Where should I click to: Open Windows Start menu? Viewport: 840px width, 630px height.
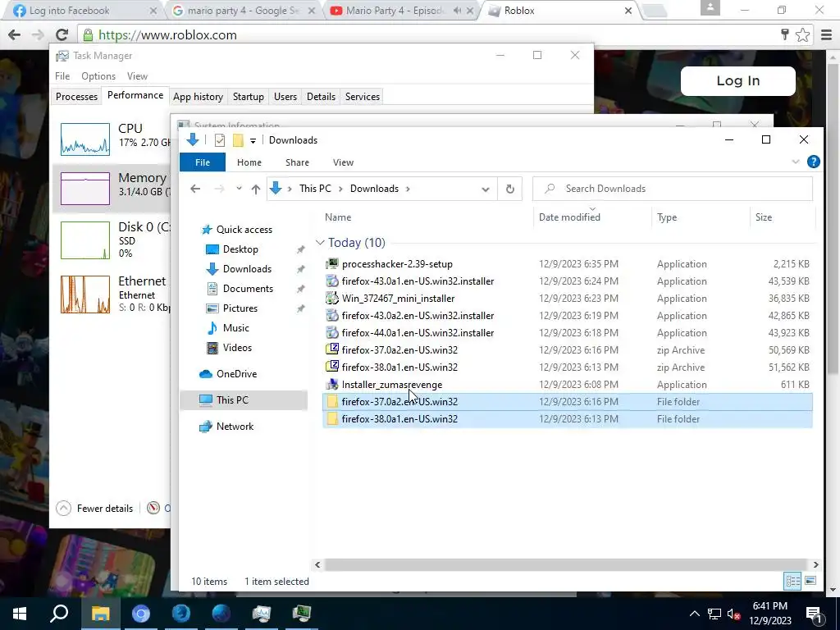20,614
